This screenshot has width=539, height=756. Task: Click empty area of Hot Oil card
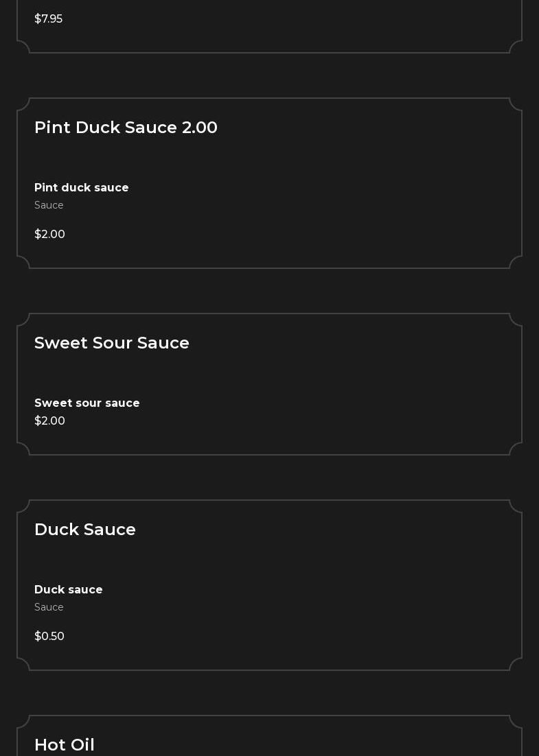click(343, 741)
